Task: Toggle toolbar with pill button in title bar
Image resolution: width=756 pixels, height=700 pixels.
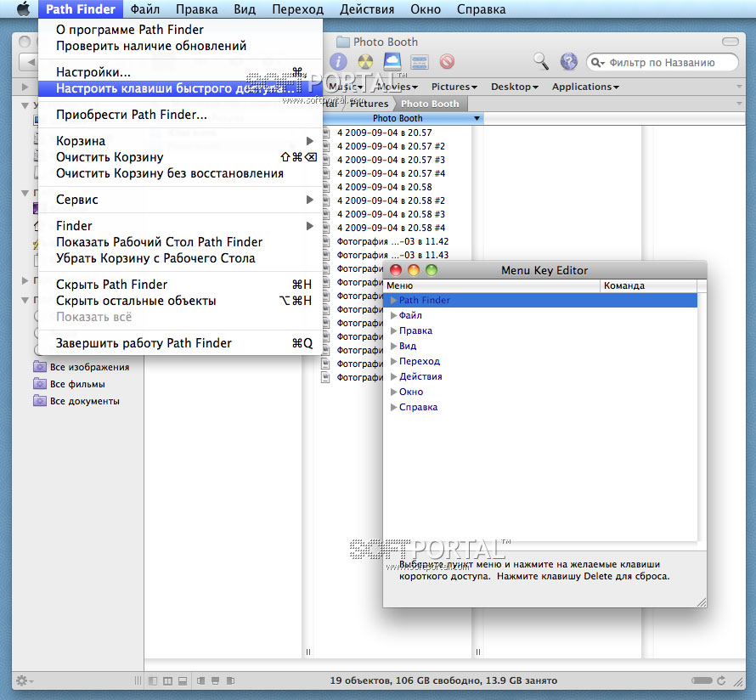Action: (x=730, y=42)
